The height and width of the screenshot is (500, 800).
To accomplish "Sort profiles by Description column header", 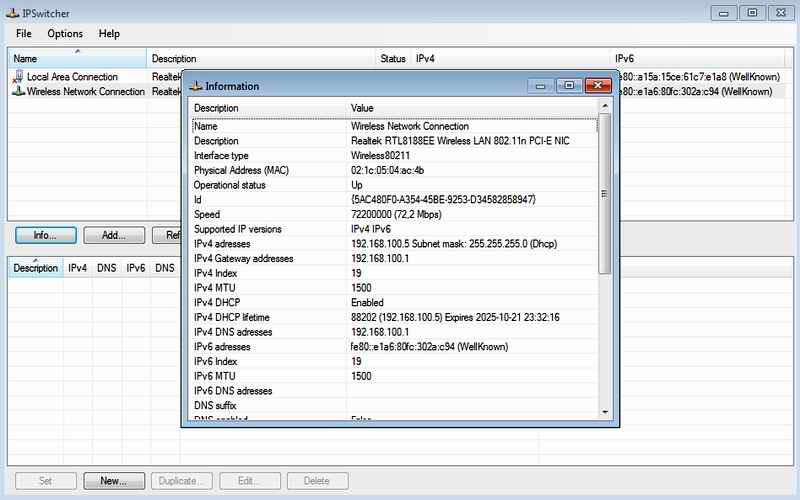I will tap(35, 268).
